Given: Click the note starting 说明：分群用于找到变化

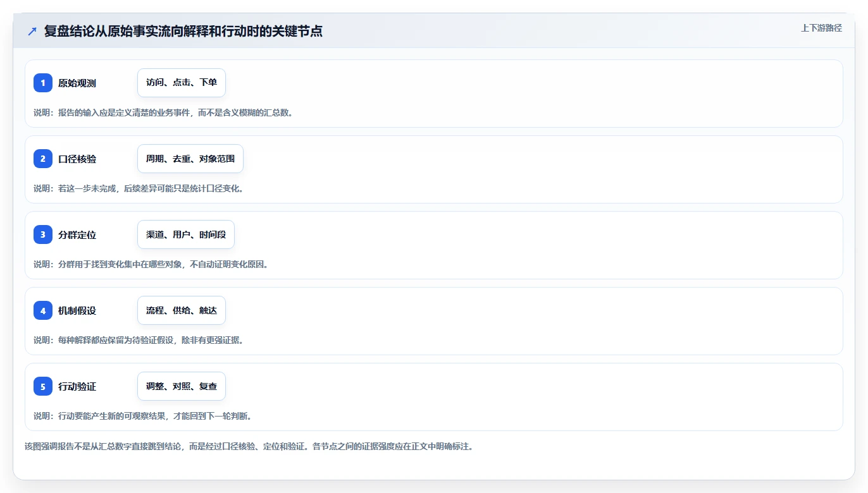Looking at the screenshot, I should (x=151, y=264).
